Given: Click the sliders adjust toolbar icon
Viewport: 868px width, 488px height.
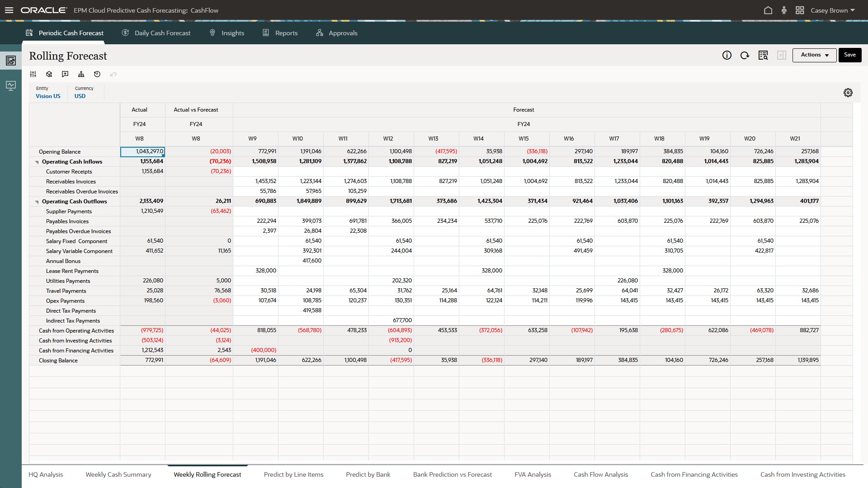Looking at the screenshot, I should (x=33, y=74).
